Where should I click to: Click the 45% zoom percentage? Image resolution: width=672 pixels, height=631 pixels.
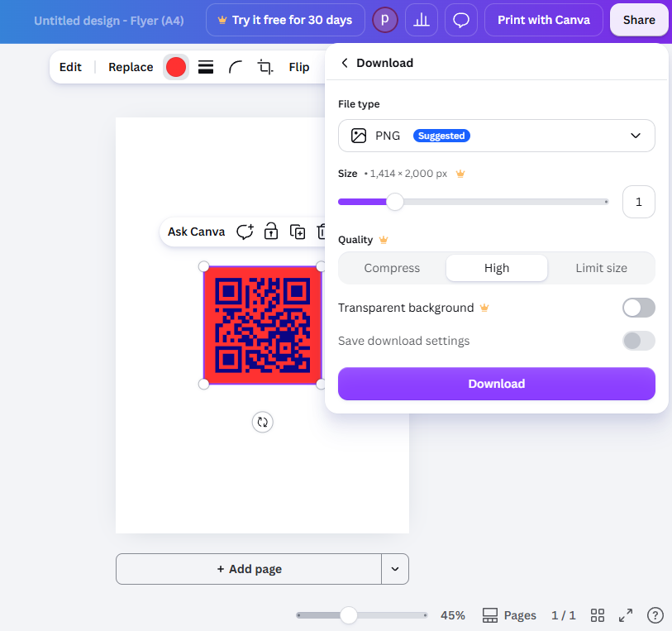coord(453,615)
